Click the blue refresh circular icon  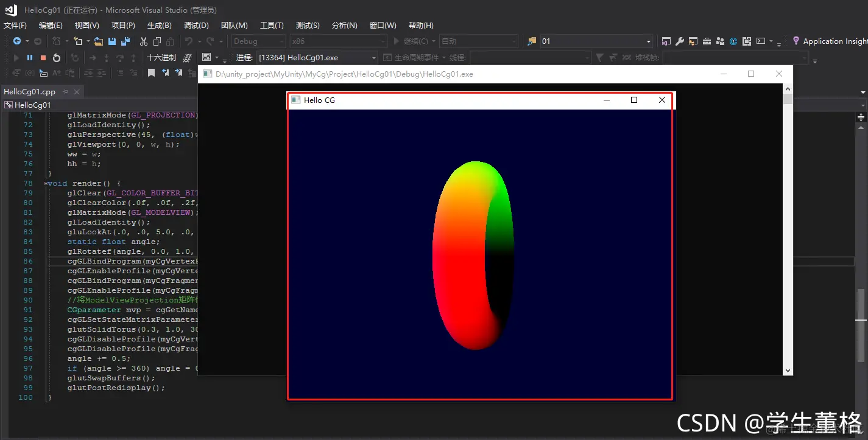point(733,41)
